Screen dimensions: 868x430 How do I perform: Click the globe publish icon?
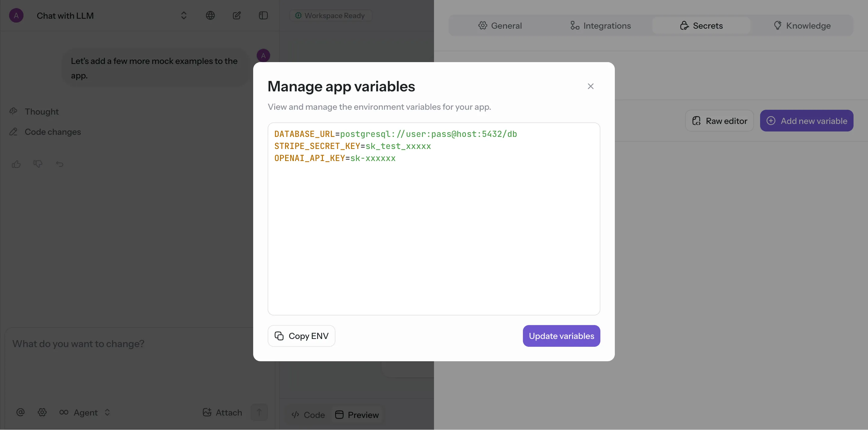pos(210,15)
